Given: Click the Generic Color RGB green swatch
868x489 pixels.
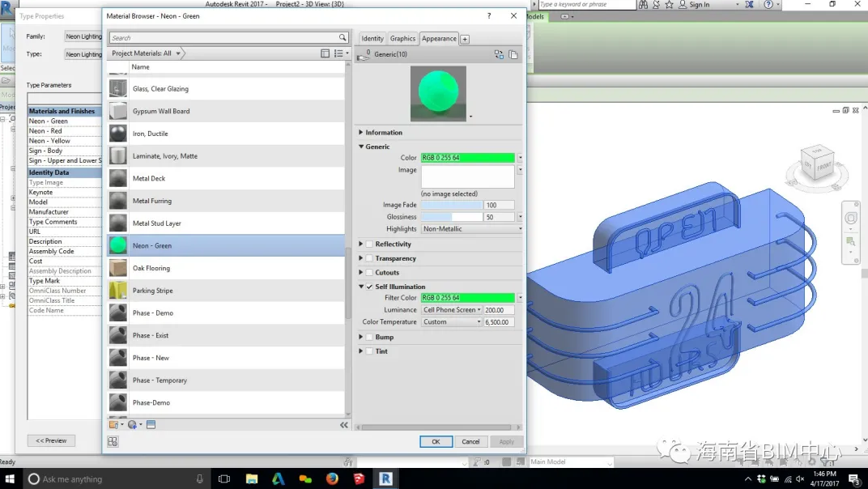Looking at the screenshot, I should tap(467, 158).
